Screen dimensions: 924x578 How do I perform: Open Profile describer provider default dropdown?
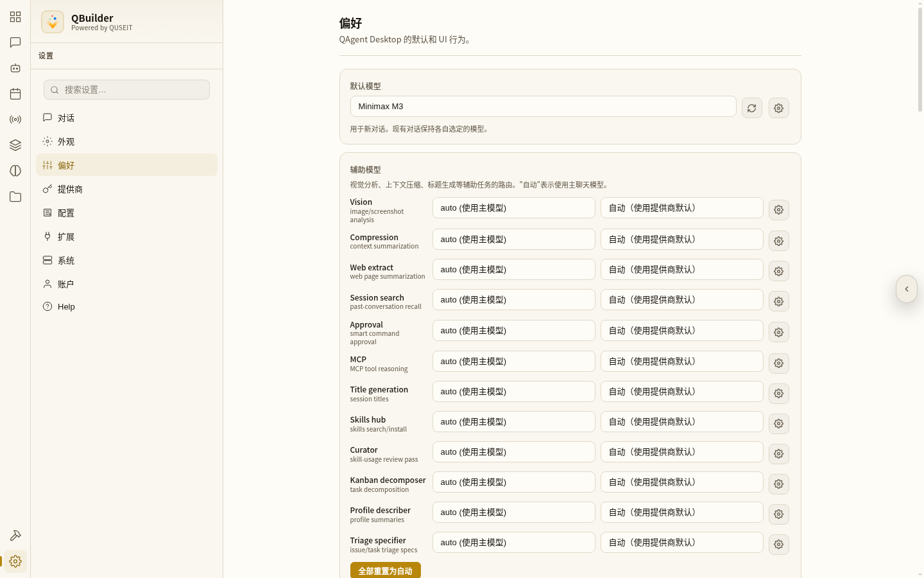pos(682,512)
